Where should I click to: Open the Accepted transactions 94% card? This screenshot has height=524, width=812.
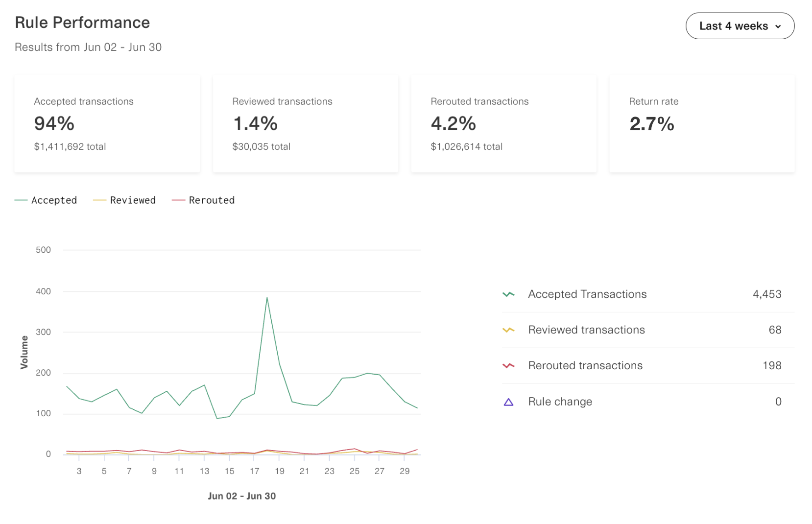point(107,124)
